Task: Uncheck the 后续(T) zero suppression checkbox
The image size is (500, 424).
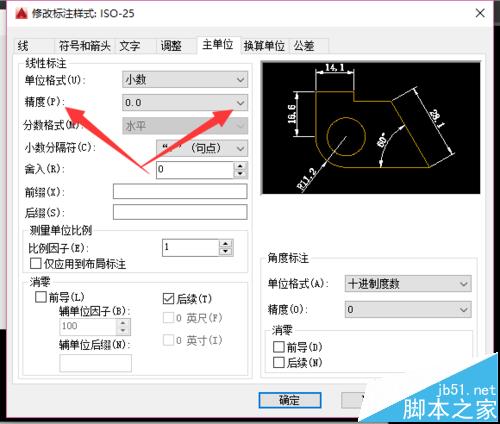Action: 168,298
